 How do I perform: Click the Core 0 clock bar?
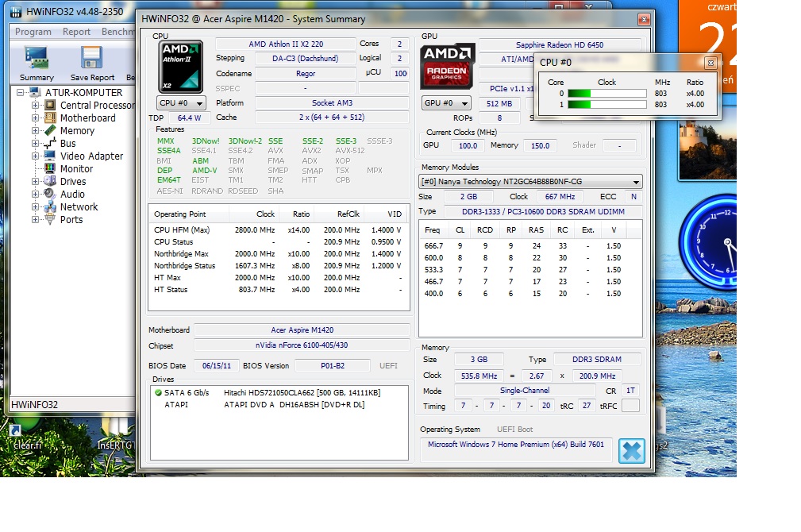pyautogui.click(x=607, y=94)
